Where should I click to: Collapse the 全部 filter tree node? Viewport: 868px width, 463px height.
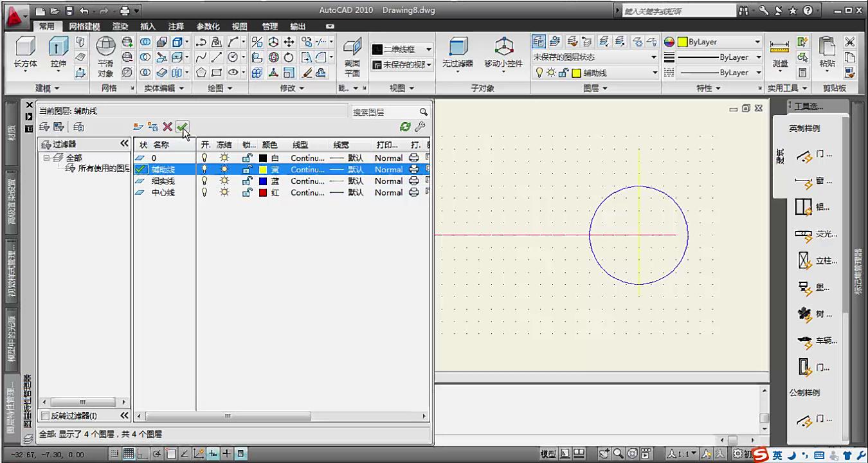(46, 158)
